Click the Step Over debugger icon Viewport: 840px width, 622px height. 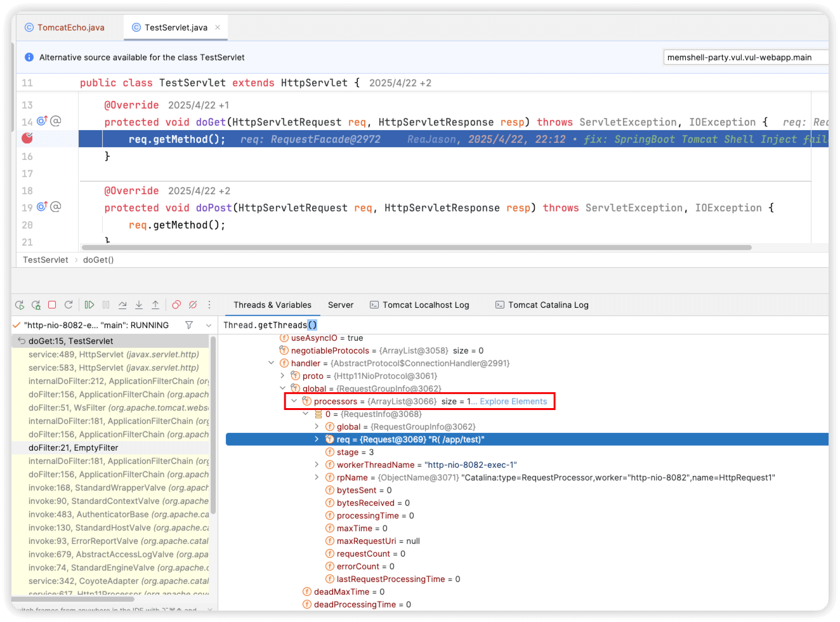point(122,305)
